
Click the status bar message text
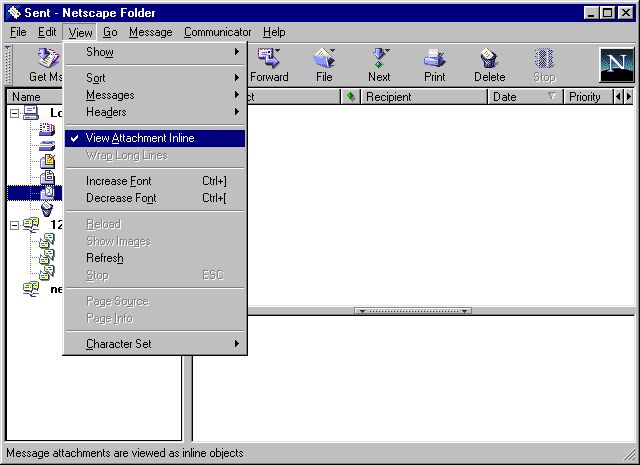click(124, 453)
